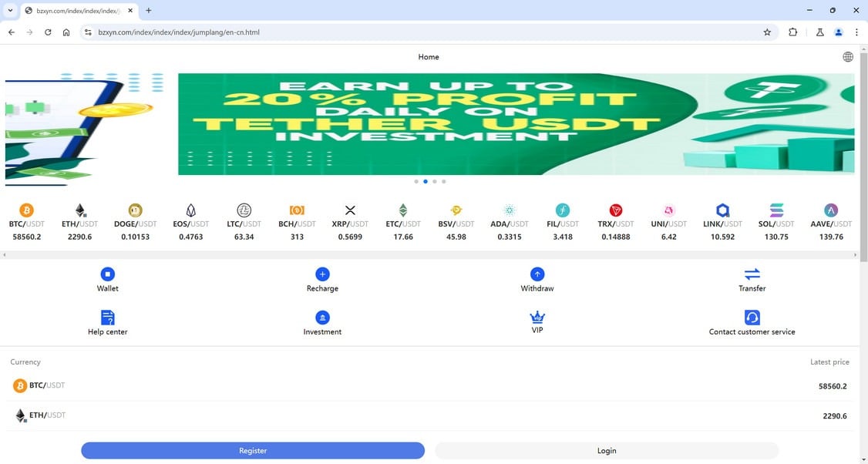Click the globe language icon
This screenshot has height=464, width=868.
pos(847,56)
